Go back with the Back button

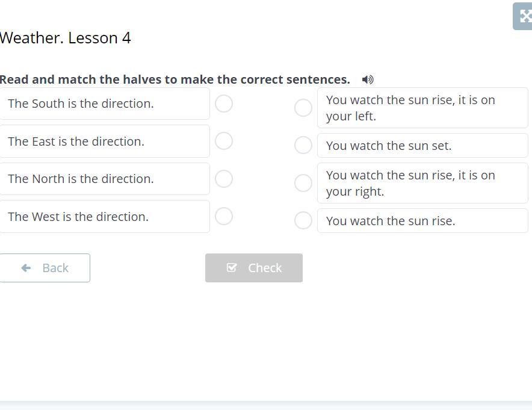click(x=45, y=268)
